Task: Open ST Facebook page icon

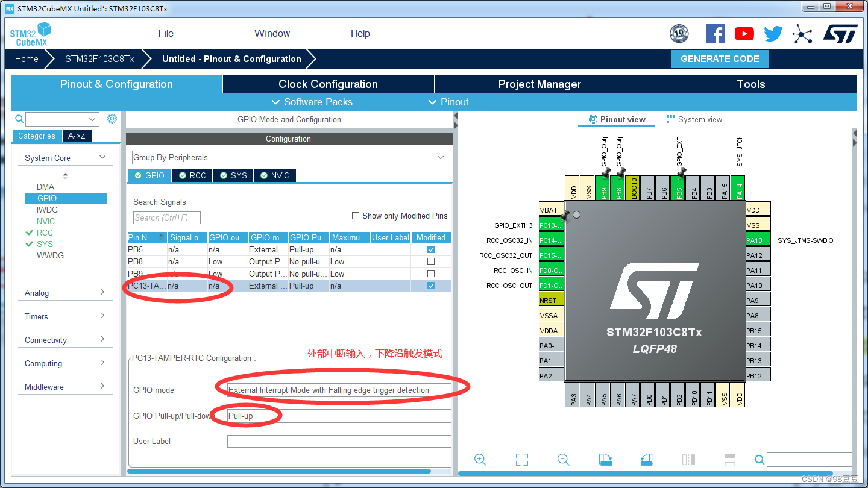Action: click(715, 34)
